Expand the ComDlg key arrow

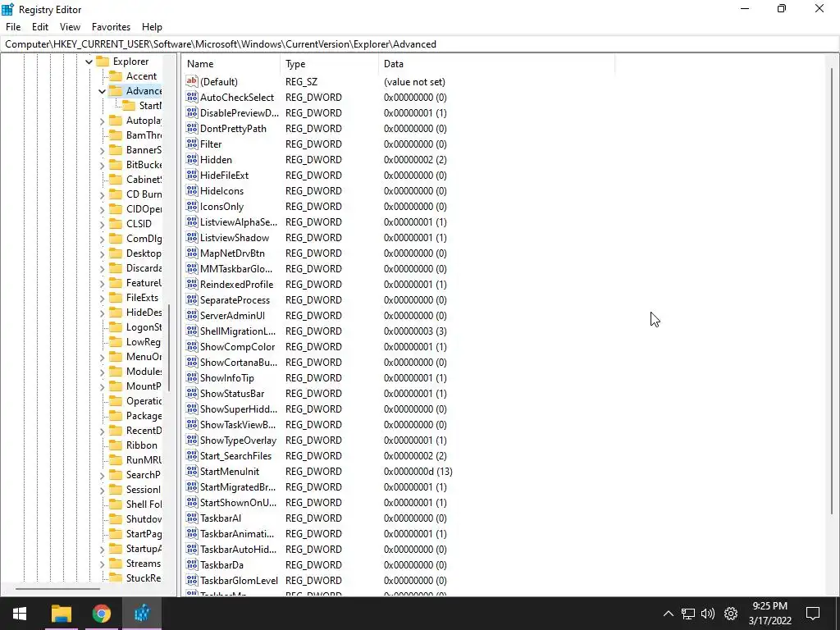click(102, 239)
